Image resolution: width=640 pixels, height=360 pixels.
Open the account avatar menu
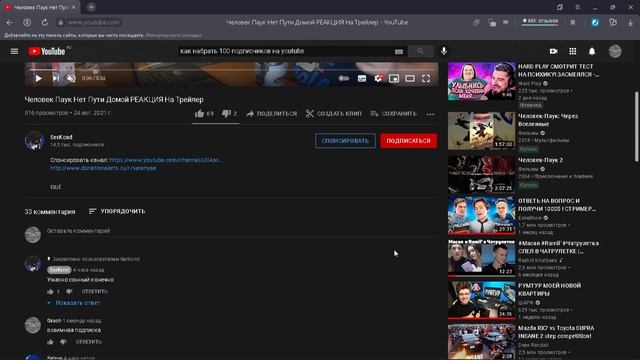[615, 51]
